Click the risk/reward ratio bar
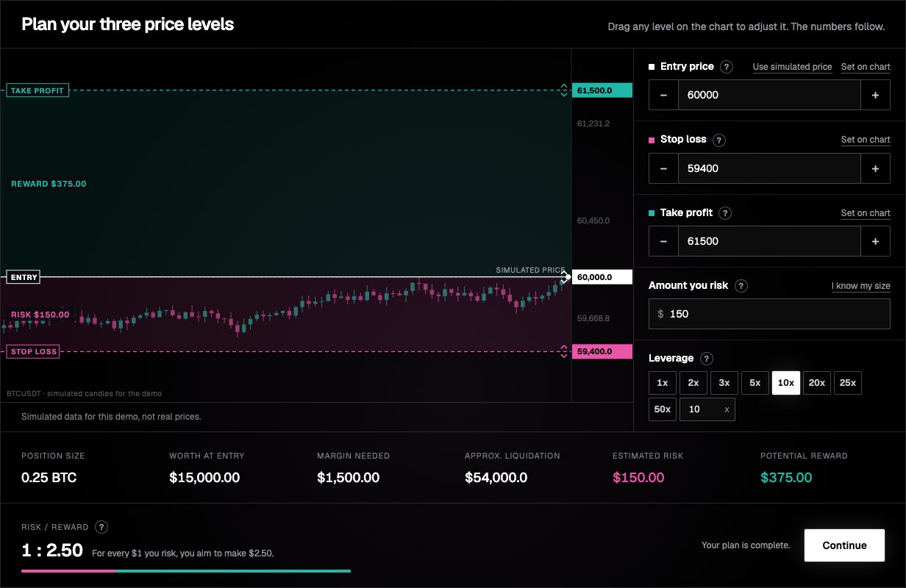This screenshot has width=906, height=588. point(186,570)
